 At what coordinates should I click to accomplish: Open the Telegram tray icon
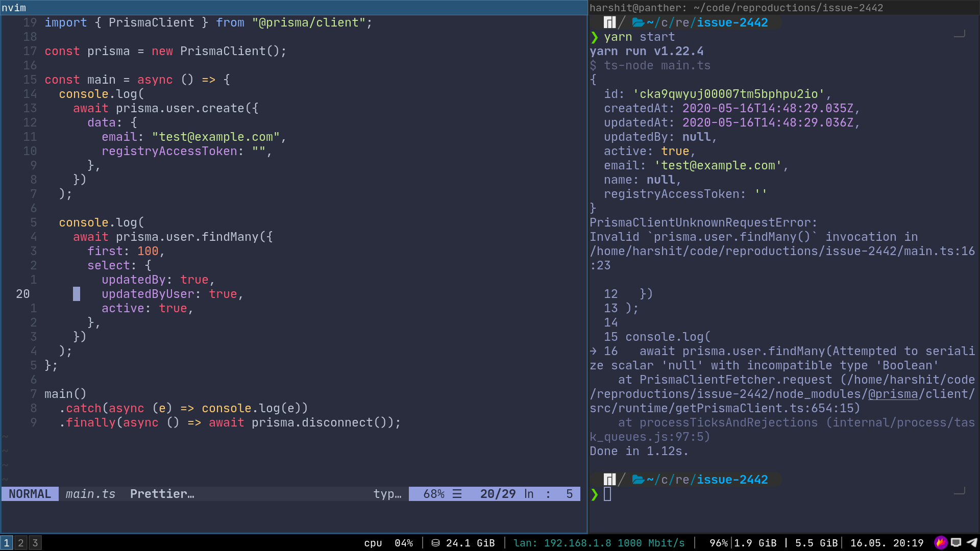click(x=971, y=542)
